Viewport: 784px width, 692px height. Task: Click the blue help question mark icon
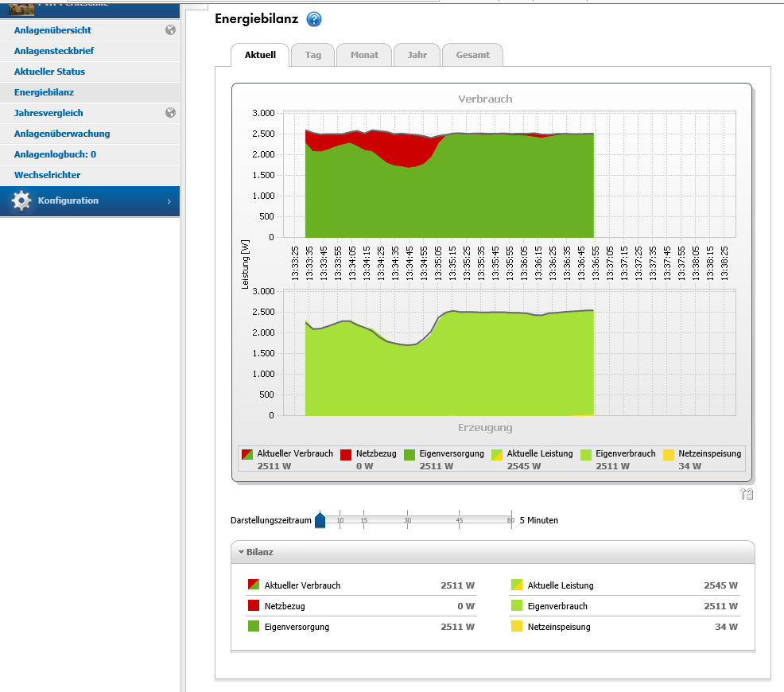click(313, 20)
